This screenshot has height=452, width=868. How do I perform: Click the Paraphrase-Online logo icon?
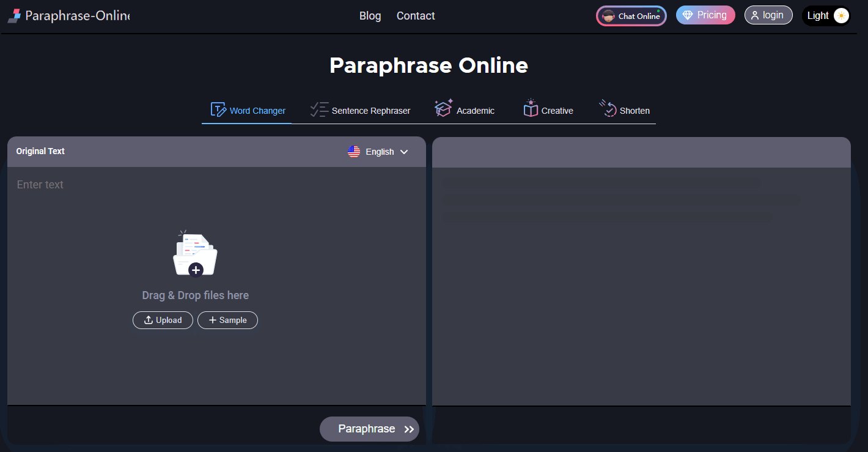coord(15,16)
